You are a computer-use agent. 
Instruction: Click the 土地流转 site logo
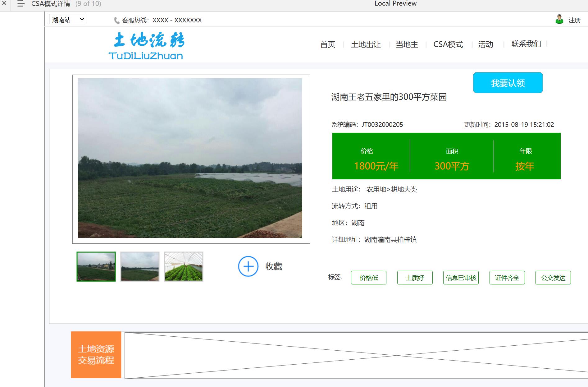(x=147, y=46)
